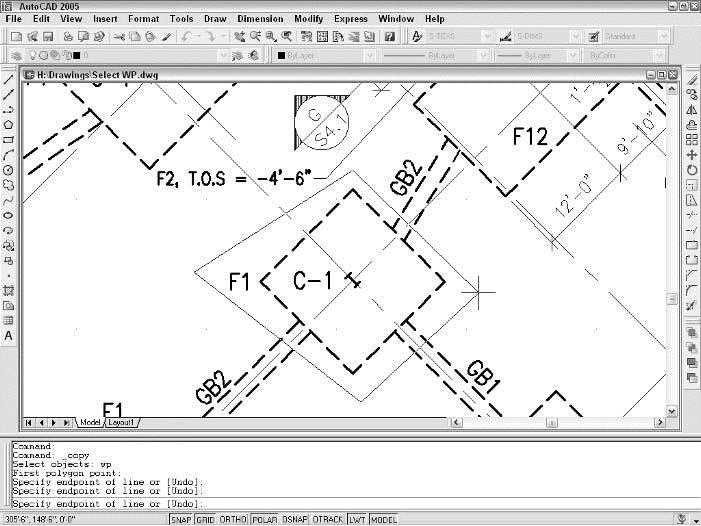
Task: Select the Rotate modify tool
Action: (x=692, y=170)
